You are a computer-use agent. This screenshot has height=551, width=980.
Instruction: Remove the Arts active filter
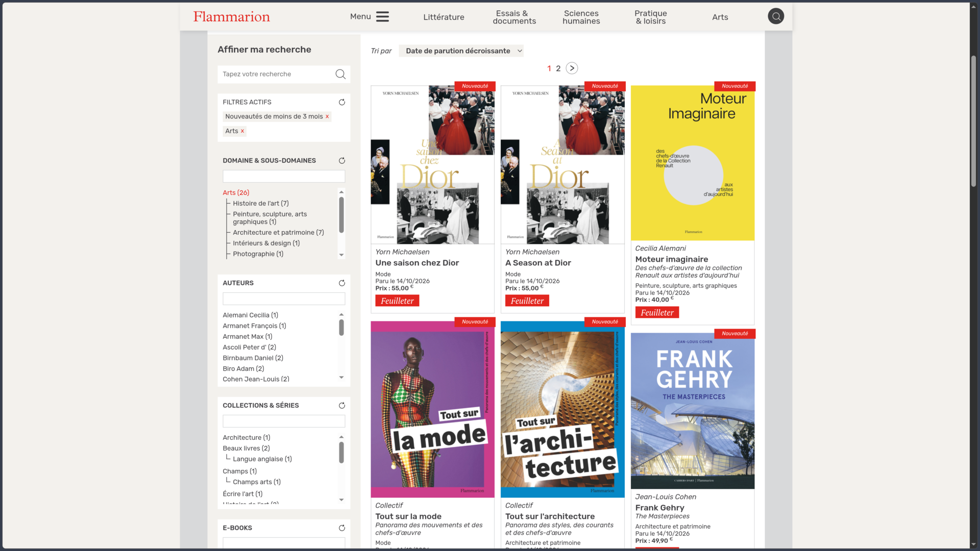coord(242,131)
